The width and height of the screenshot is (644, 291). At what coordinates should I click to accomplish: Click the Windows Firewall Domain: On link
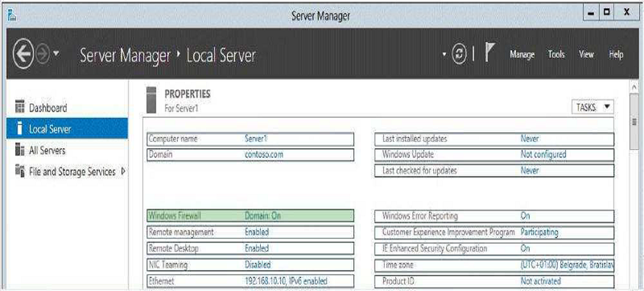(x=262, y=215)
